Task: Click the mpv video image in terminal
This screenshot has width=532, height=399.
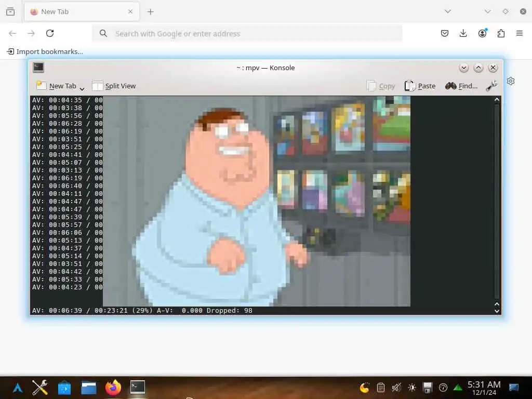Action: pyautogui.click(x=257, y=201)
